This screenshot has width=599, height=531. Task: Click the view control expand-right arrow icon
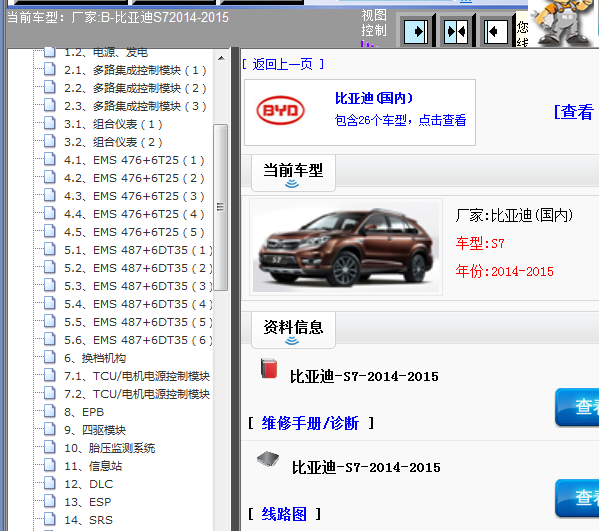click(x=416, y=31)
